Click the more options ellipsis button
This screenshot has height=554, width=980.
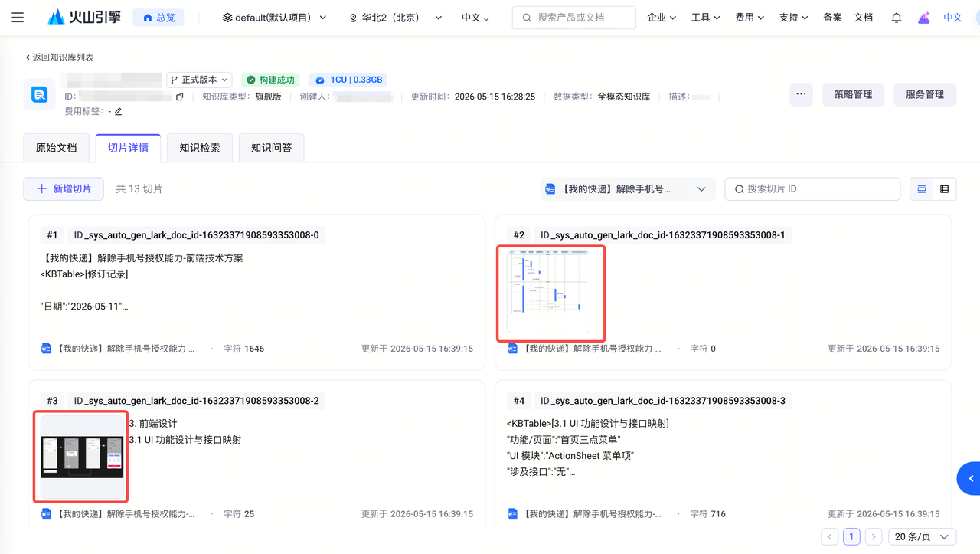(801, 94)
